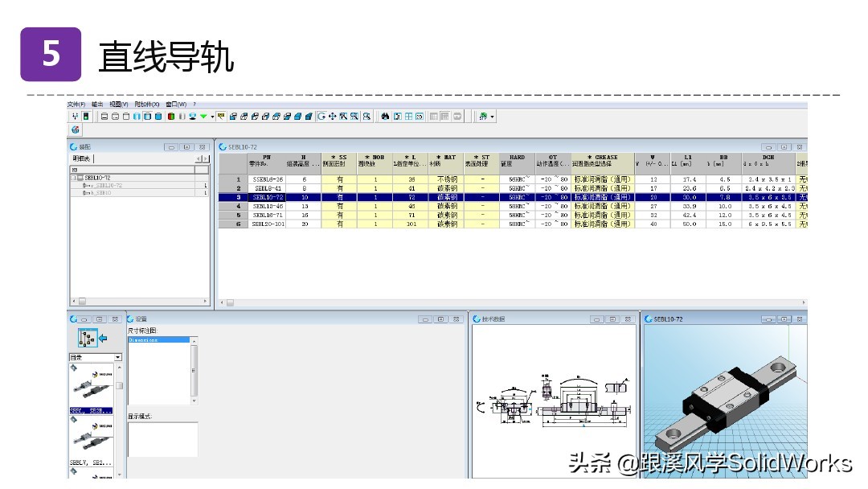Click the 2D drawing view toolbar icon
Viewport: 868px width, 489px height.
[419, 116]
